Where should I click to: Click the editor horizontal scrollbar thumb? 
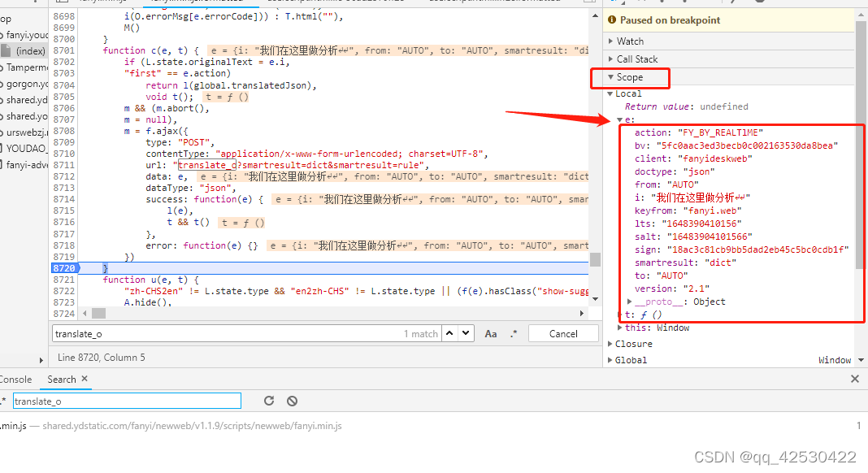coord(98,314)
